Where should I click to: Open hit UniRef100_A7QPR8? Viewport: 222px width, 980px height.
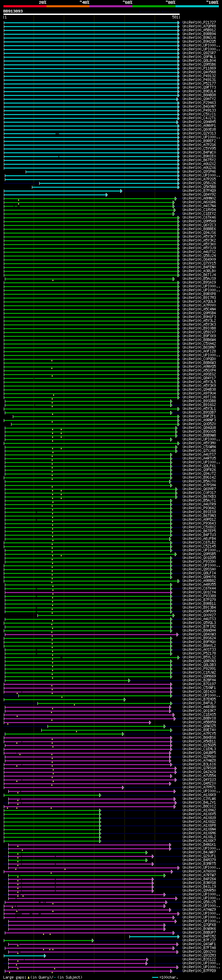click(199, 26)
